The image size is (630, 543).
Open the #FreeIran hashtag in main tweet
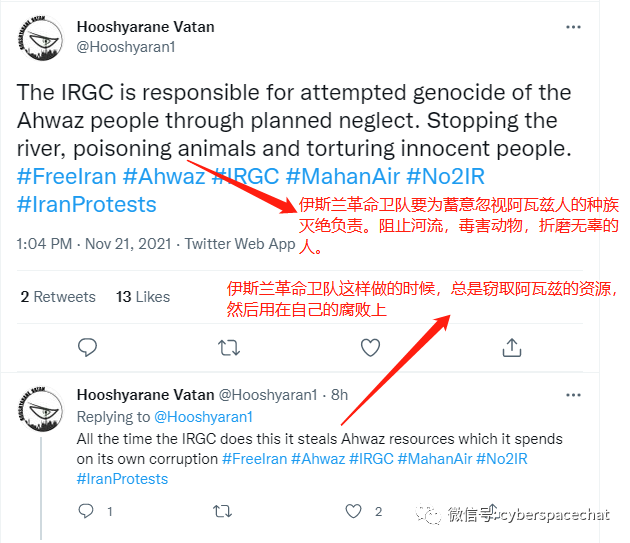pos(67,176)
